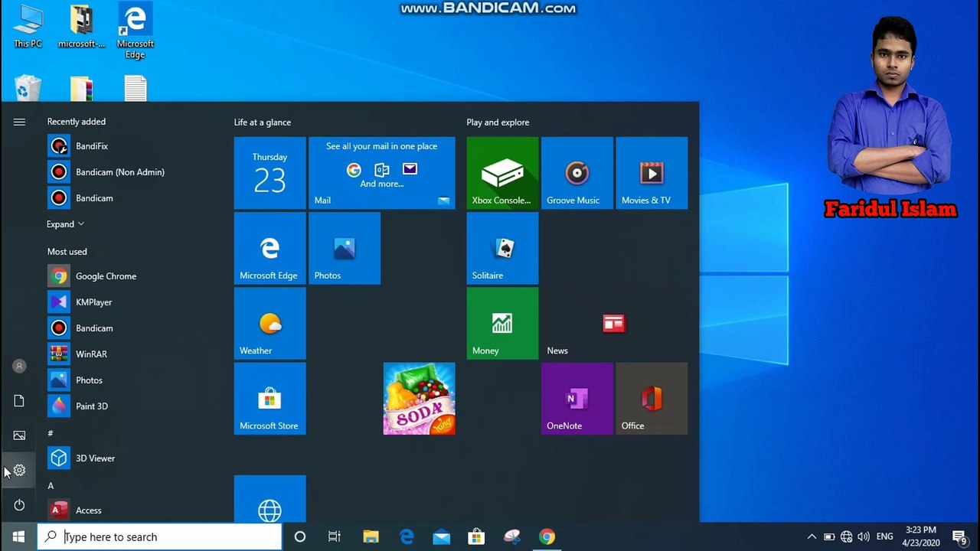Screen dimensions: 980x551
Task: Select KMPlayer in the app list
Action: point(93,302)
